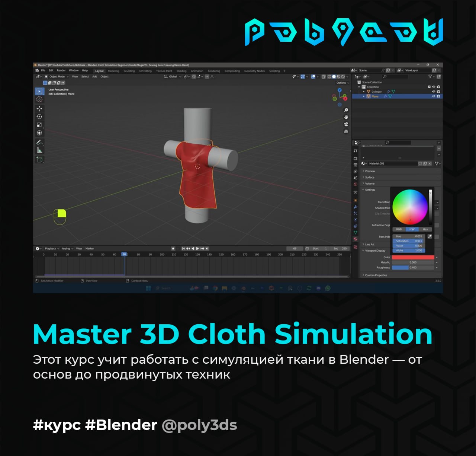Screen dimensions: 476x456
Task: Open the Texture checkerboard properties tab
Action: [x=356, y=247]
